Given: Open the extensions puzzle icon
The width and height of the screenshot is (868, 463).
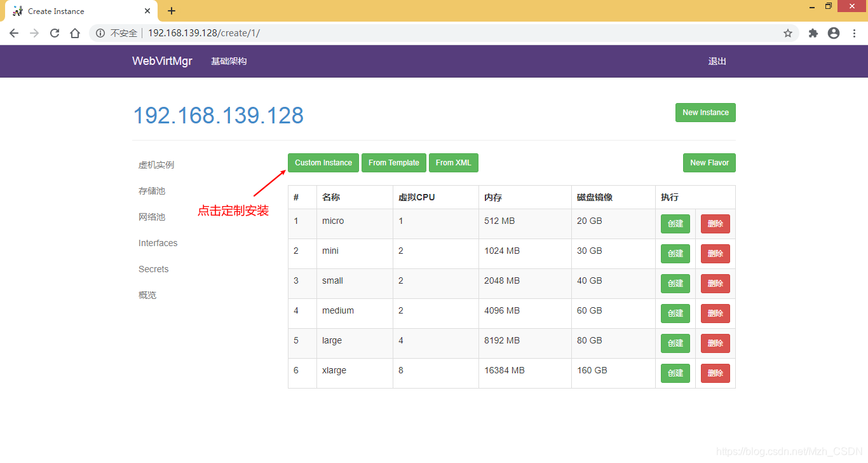Looking at the screenshot, I should pyautogui.click(x=813, y=33).
